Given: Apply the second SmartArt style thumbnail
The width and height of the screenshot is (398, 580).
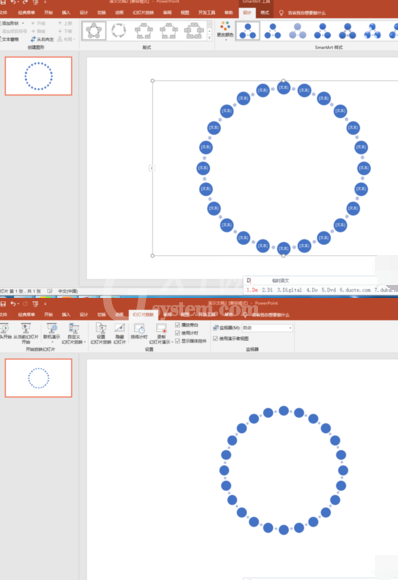Looking at the screenshot, I should click(x=273, y=31).
